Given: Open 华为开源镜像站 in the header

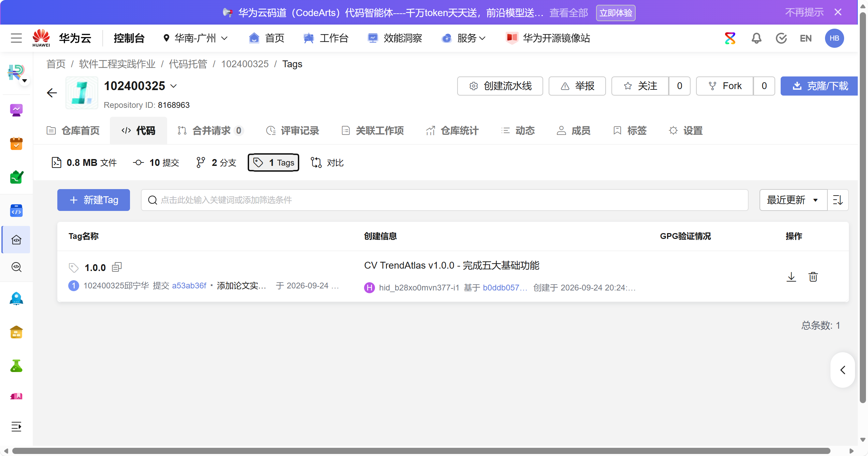Looking at the screenshot, I should 548,38.
